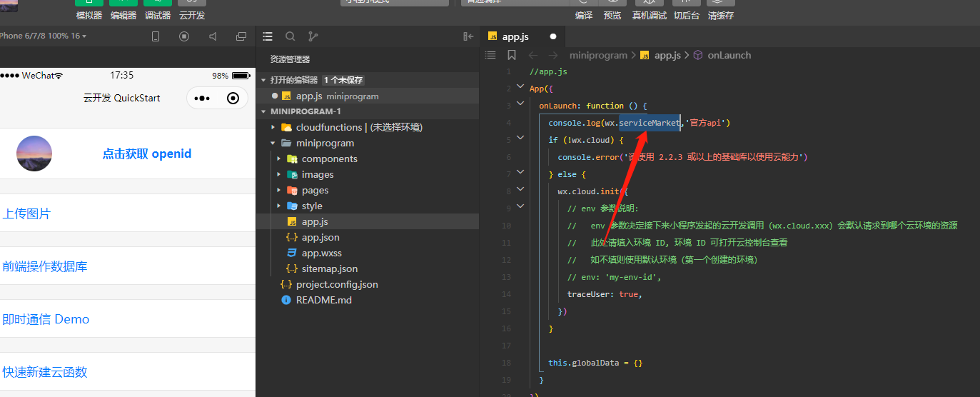
Task: Tap 前端操作数据库 in the simulator
Action: click(45, 266)
